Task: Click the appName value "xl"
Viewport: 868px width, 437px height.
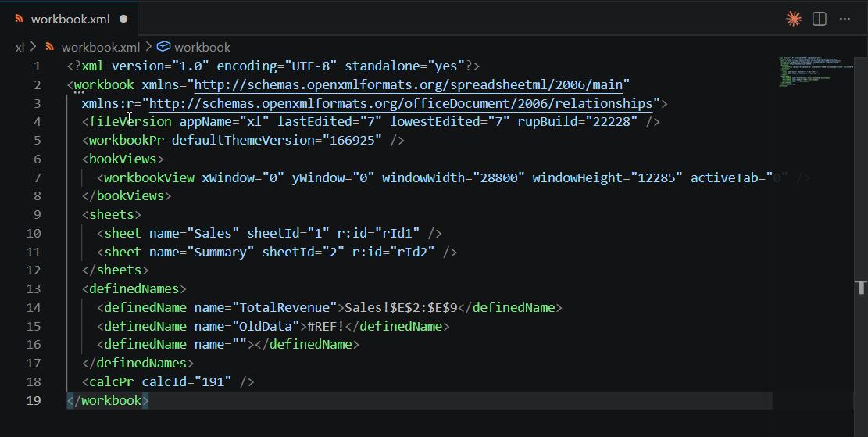Action: click(254, 121)
